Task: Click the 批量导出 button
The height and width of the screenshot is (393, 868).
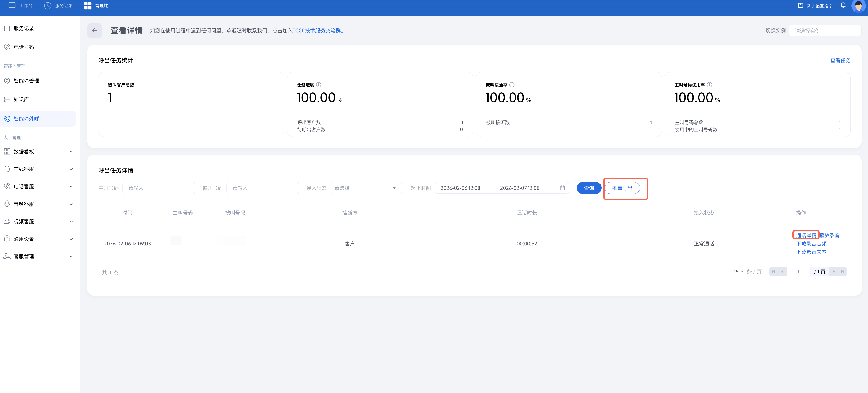Action: 622,188
